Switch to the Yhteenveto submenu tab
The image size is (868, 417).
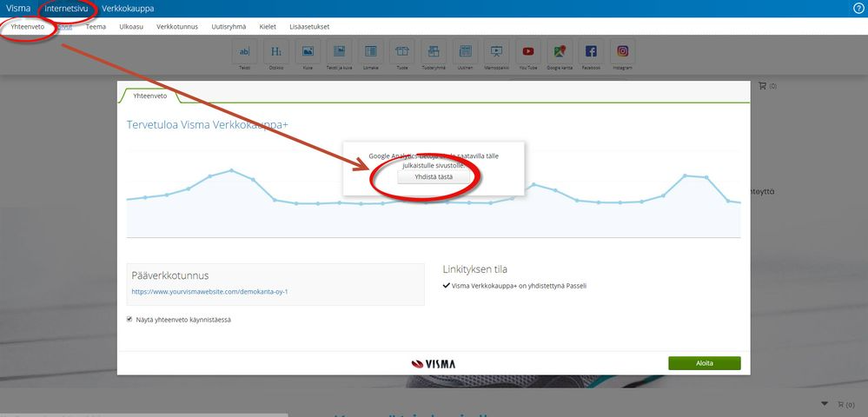pos(28,26)
